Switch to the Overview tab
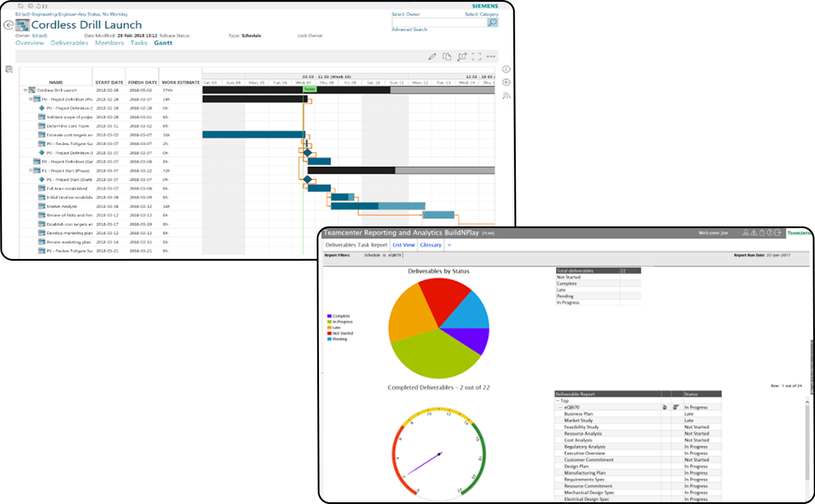Viewport: 815px width, 504px height. pos(30,43)
